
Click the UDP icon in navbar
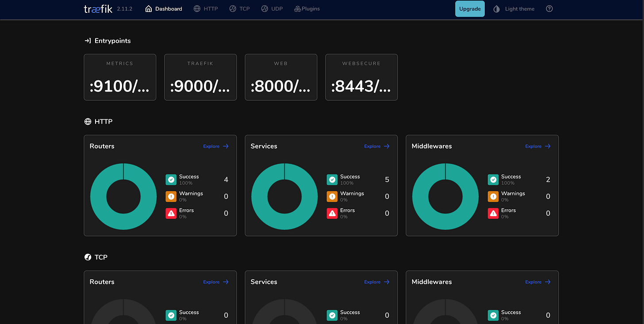point(264,9)
